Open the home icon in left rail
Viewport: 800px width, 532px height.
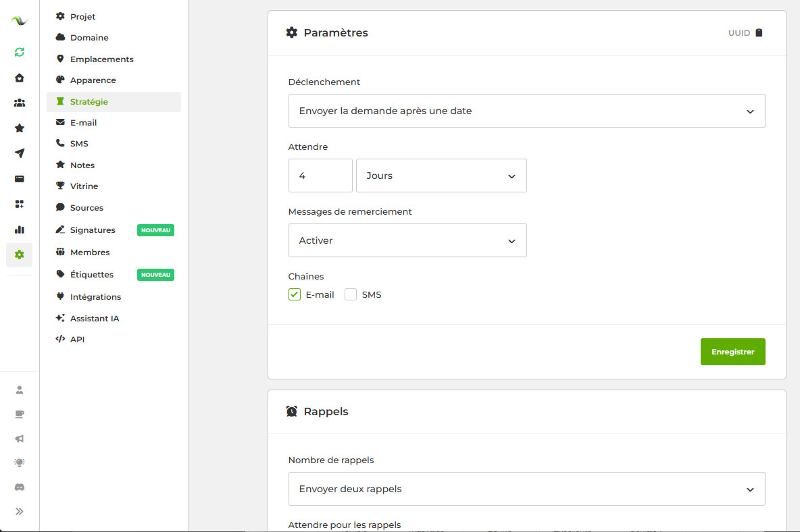point(20,78)
